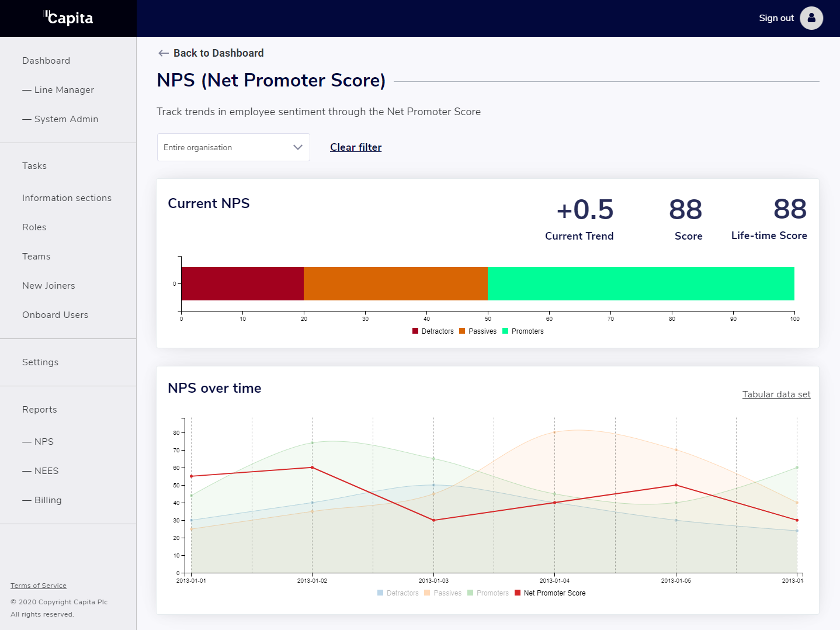The width and height of the screenshot is (840, 630).
Task: Sign out of the account
Action: (776, 18)
